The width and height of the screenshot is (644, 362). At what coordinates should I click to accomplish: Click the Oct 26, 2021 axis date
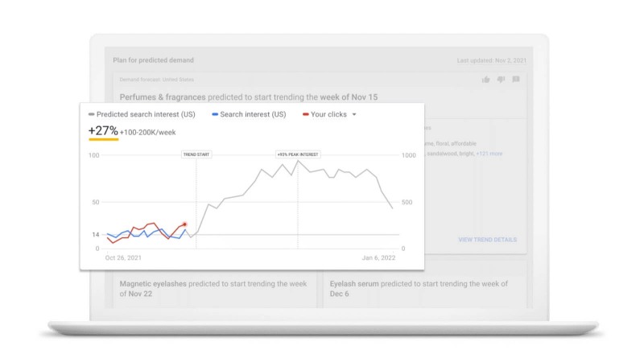coord(123,257)
